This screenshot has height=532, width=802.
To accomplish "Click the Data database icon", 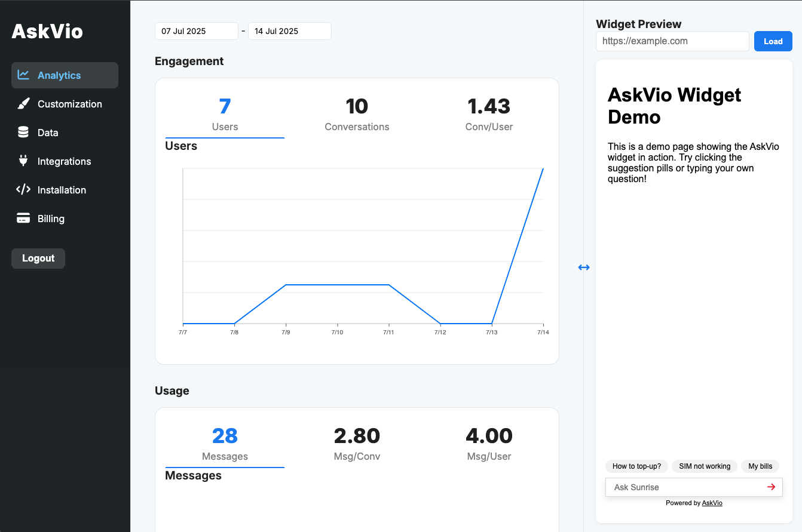I will tap(23, 133).
